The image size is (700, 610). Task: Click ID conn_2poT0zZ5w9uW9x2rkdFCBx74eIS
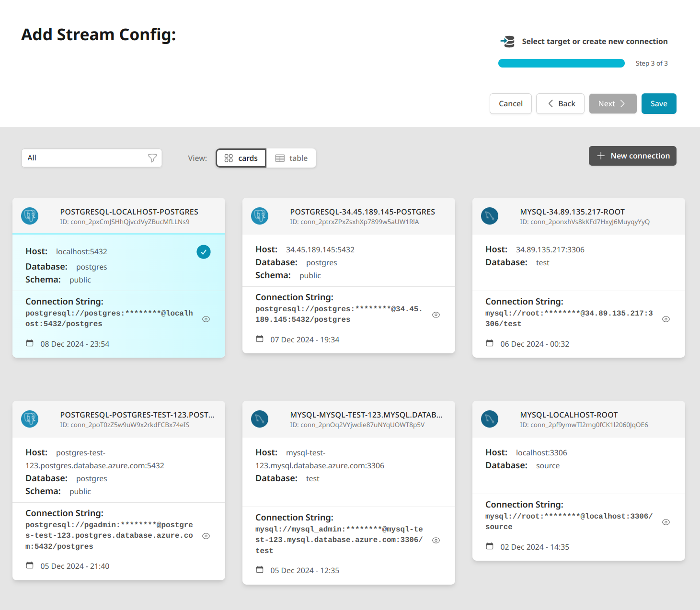click(125, 425)
